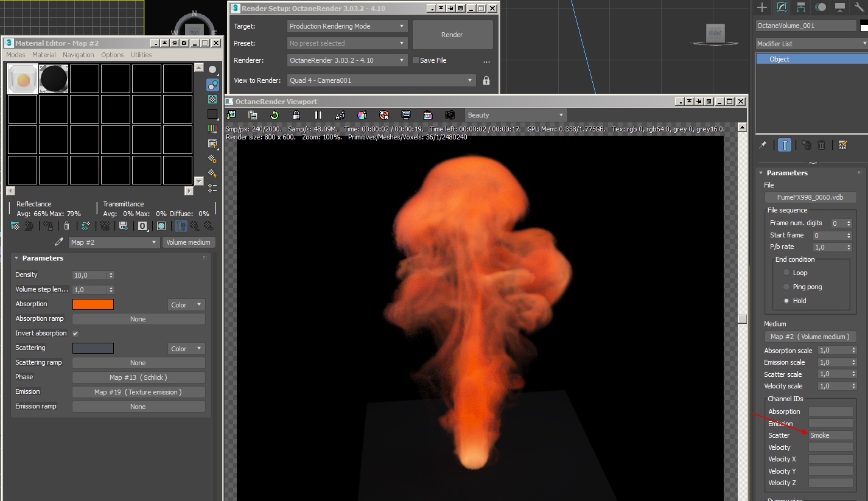This screenshot has height=501, width=868.
Task: Collapse Parameters rollout in Material Editor
Action: click(x=43, y=258)
